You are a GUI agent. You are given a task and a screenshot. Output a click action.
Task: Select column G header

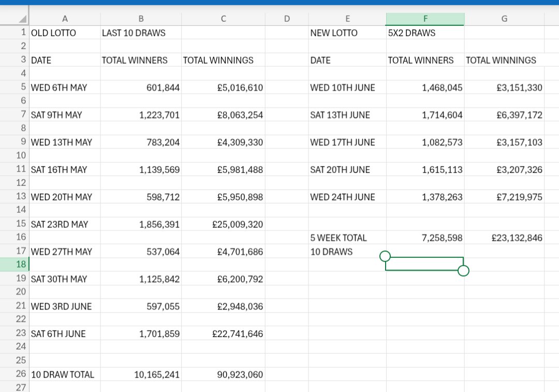(x=505, y=19)
